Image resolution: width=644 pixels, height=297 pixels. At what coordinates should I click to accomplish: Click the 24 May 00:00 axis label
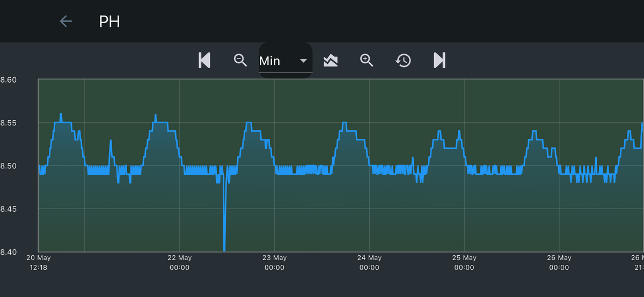click(369, 263)
